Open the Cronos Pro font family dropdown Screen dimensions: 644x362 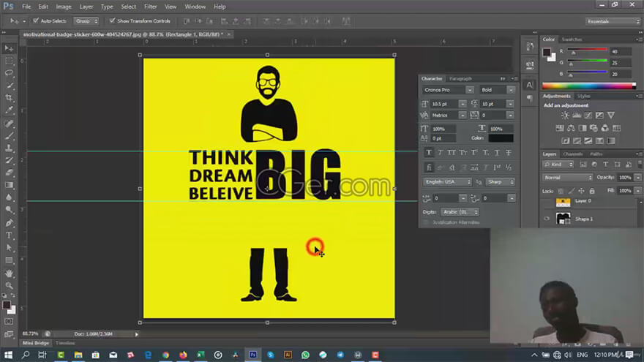(x=470, y=90)
